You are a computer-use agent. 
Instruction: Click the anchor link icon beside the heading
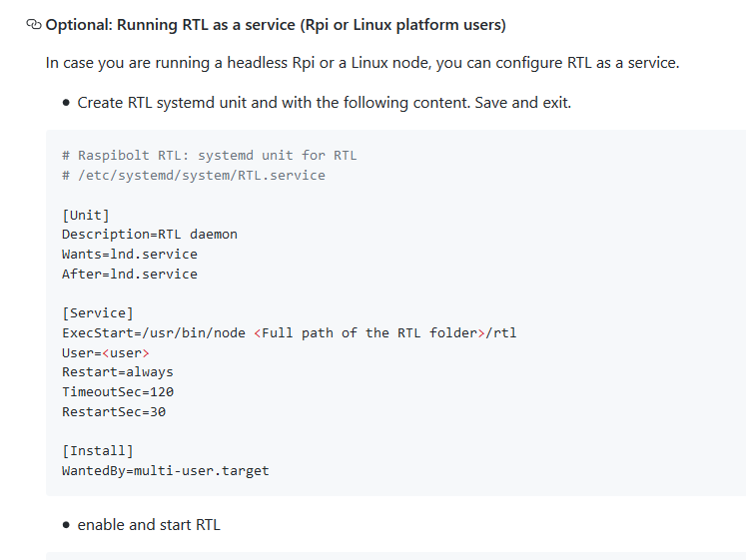point(34,24)
